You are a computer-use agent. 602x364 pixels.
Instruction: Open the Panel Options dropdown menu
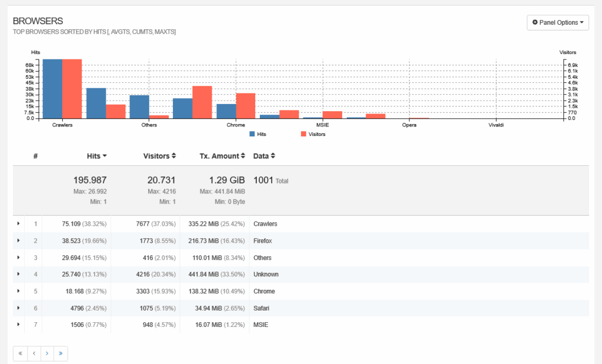click(557, 22)
